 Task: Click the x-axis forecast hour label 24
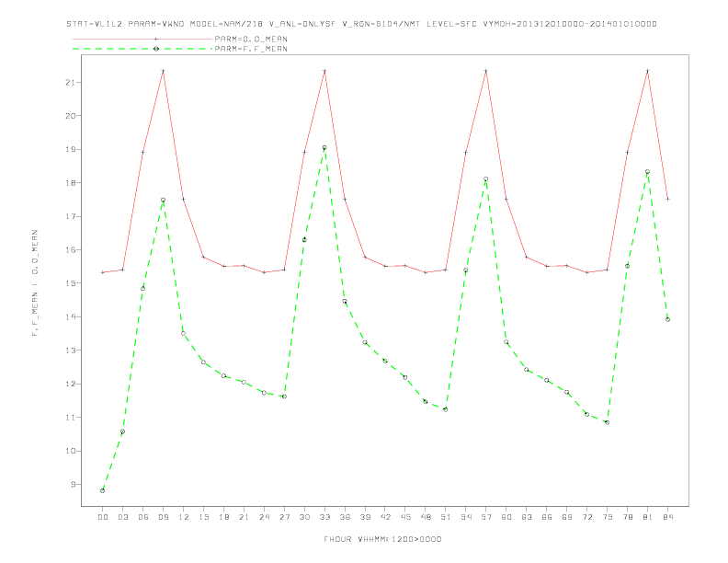(264, 517)
